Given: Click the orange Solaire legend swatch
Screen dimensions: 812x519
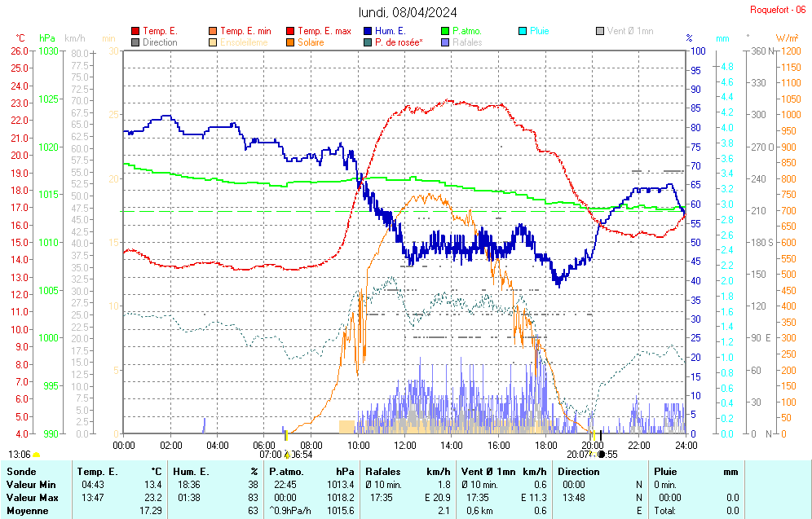Looking at the screenshot, I should [x=290, y=42].
